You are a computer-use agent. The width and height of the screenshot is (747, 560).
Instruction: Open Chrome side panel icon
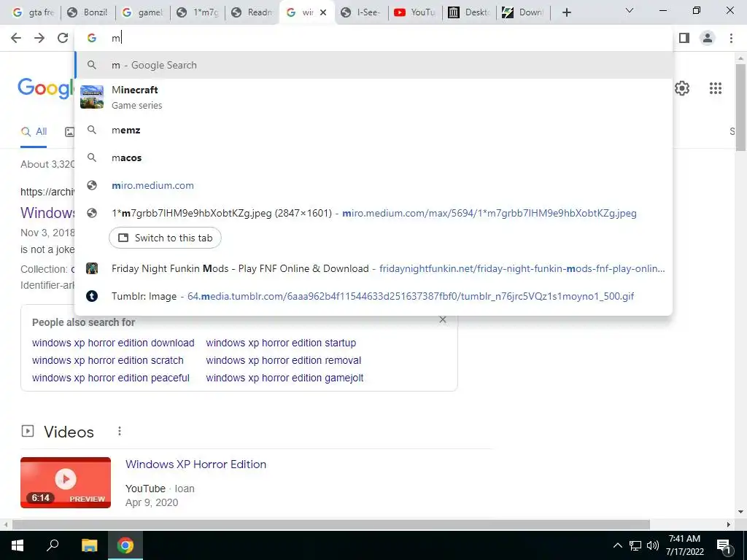point(684,38)
